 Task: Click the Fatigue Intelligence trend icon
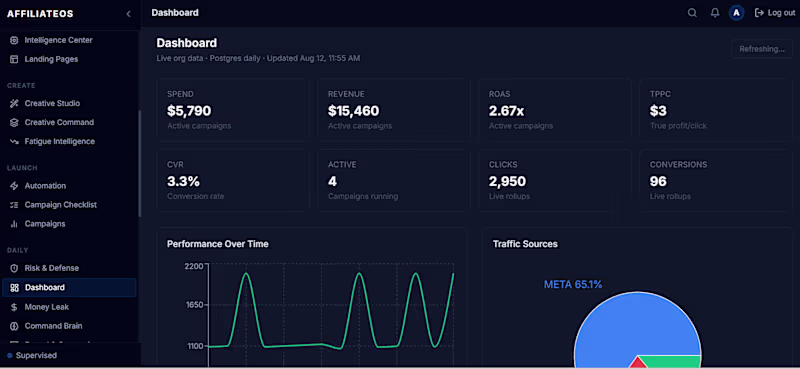tap(14, 141)
